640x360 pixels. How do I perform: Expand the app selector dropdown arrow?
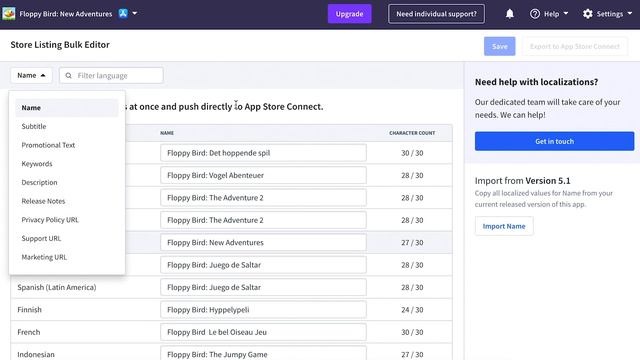click(x=135, y=13)
